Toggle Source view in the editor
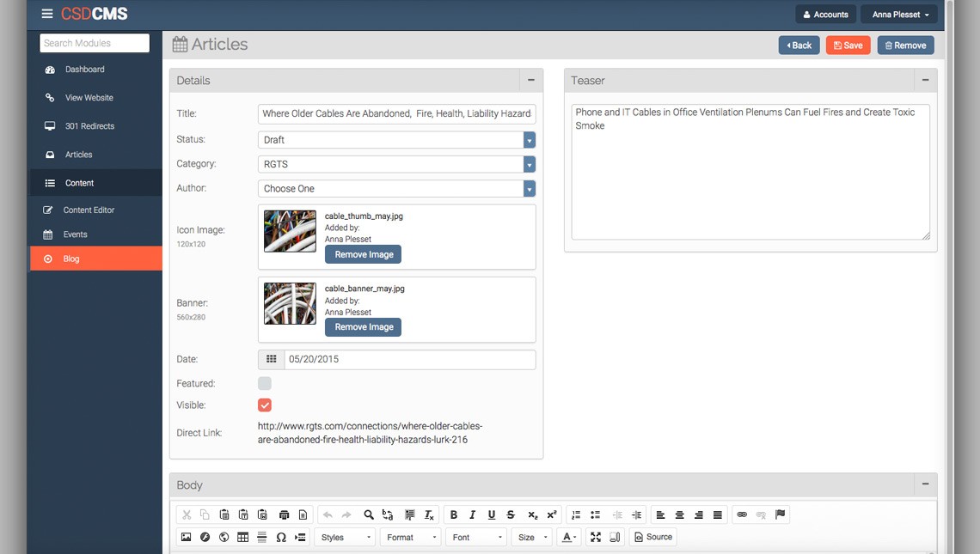Viewport: 980px width, 554px height. pyautogui.click(x=653, y=538)
